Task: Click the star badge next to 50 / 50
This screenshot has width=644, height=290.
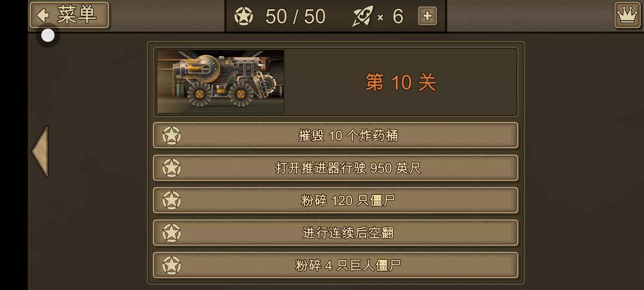Action: click(244, 16)
